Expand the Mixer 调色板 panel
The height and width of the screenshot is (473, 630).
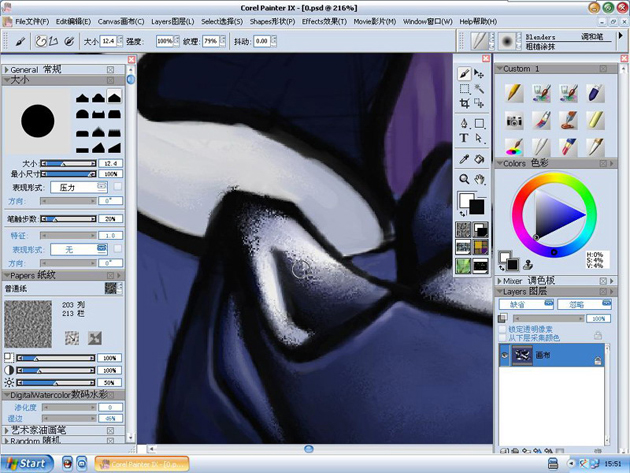499,281
